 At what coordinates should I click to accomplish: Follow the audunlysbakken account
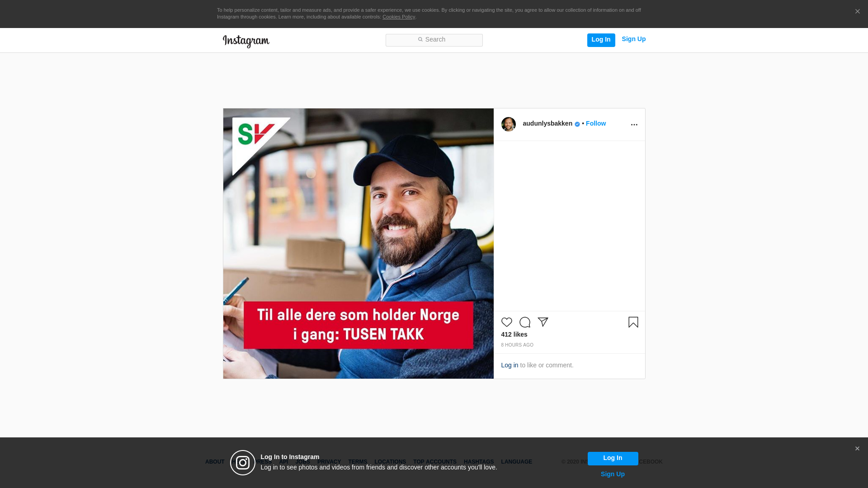click(x=596, y=123)
